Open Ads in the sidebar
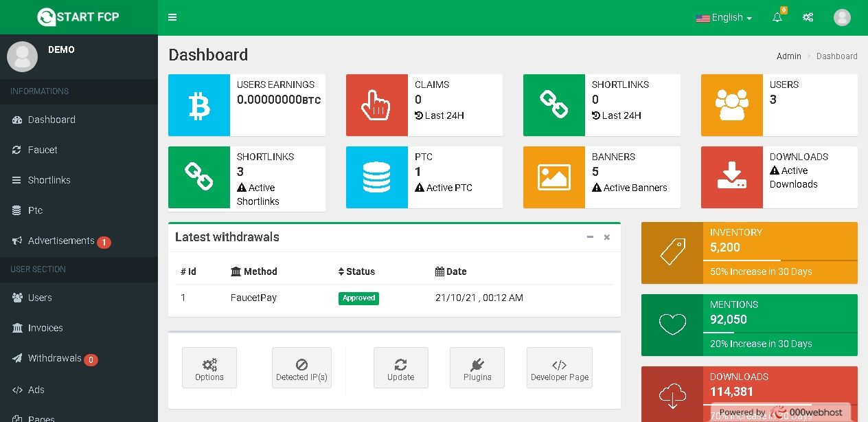 coord(79,390)
